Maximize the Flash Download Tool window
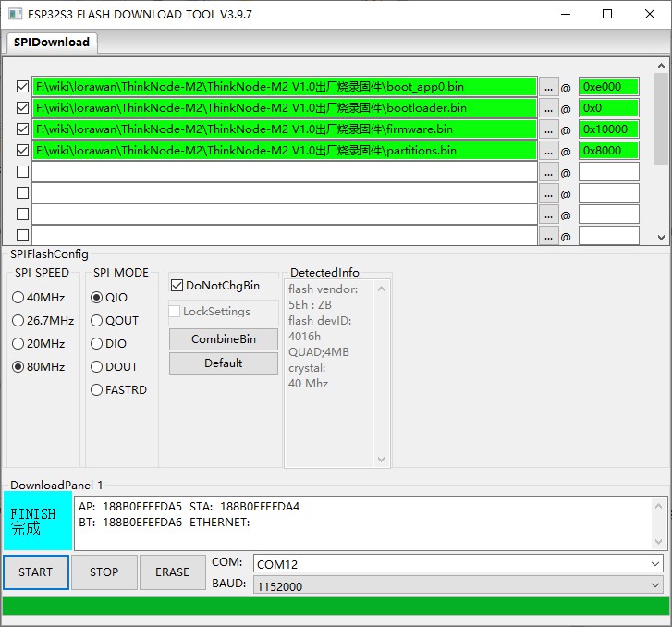 [607, 14]
